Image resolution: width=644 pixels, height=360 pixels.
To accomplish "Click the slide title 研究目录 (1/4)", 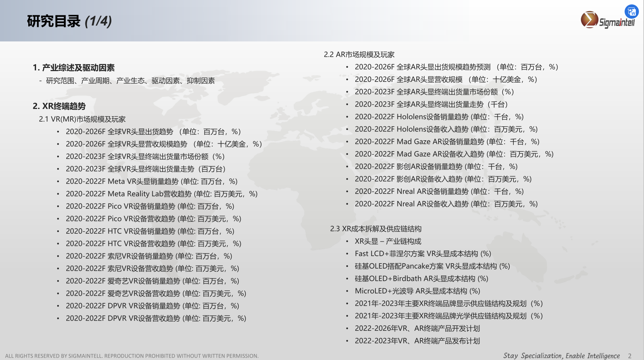I will click(x=69, y=21).
